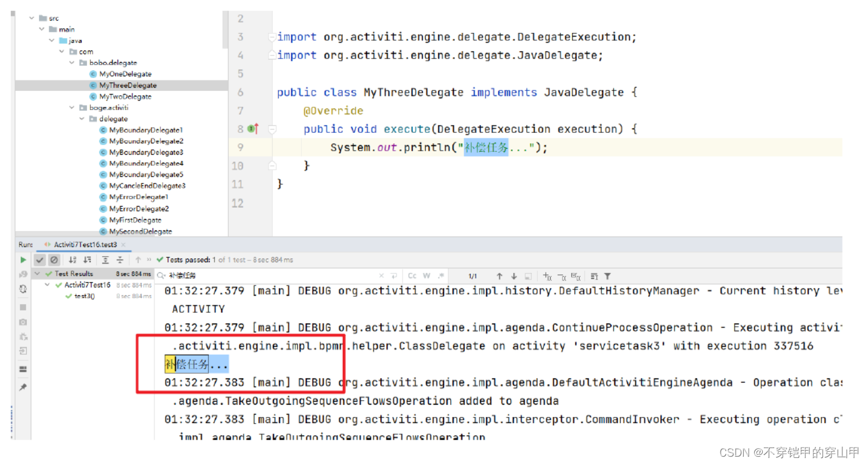The image size is (868, 464).
Task: Click JavaDelegate in the class declaration
Action: 584,93
